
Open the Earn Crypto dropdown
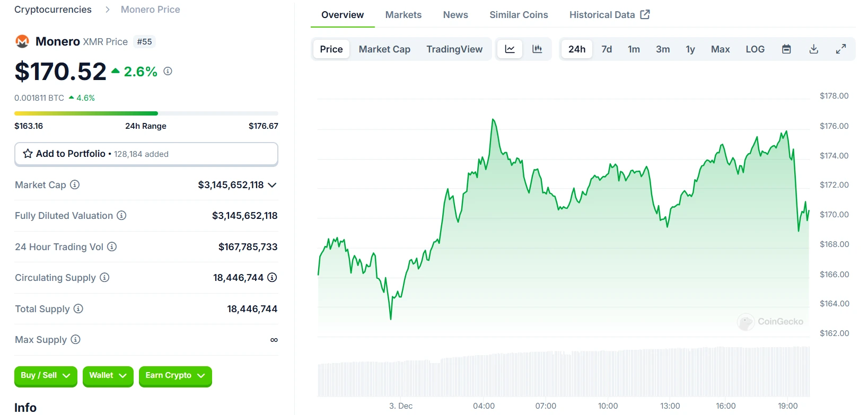pyautogui.click(x=176, y=376)
